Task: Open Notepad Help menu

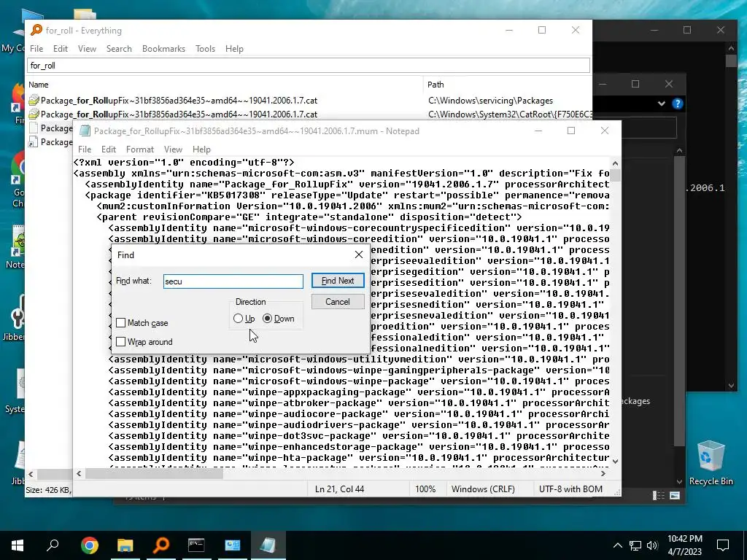Action: tap(201, 149)
